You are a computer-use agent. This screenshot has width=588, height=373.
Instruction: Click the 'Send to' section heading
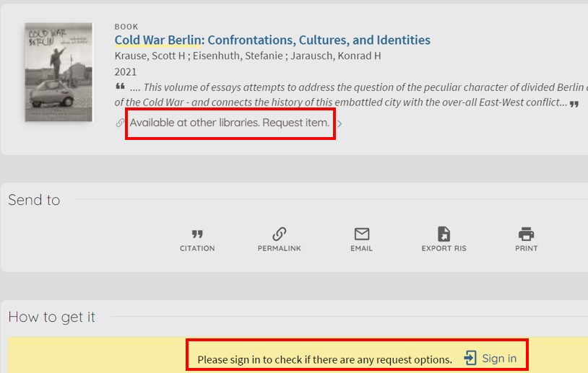click(34, 200)
